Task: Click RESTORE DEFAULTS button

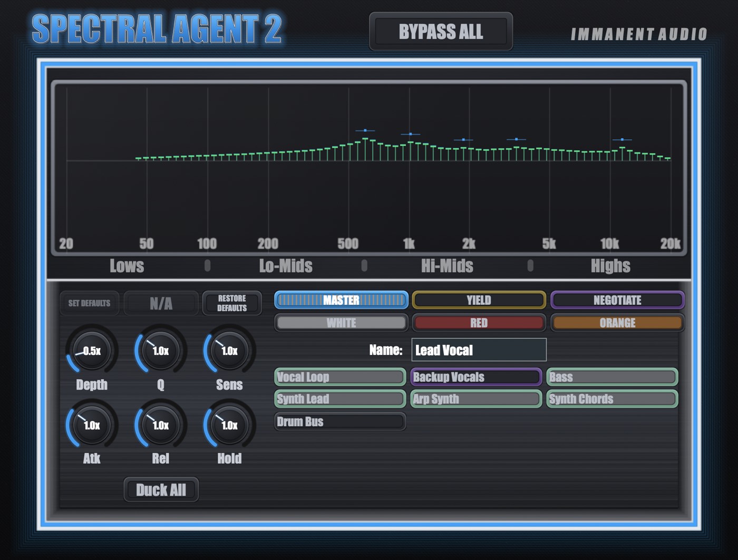Action: tap(232, 303)
